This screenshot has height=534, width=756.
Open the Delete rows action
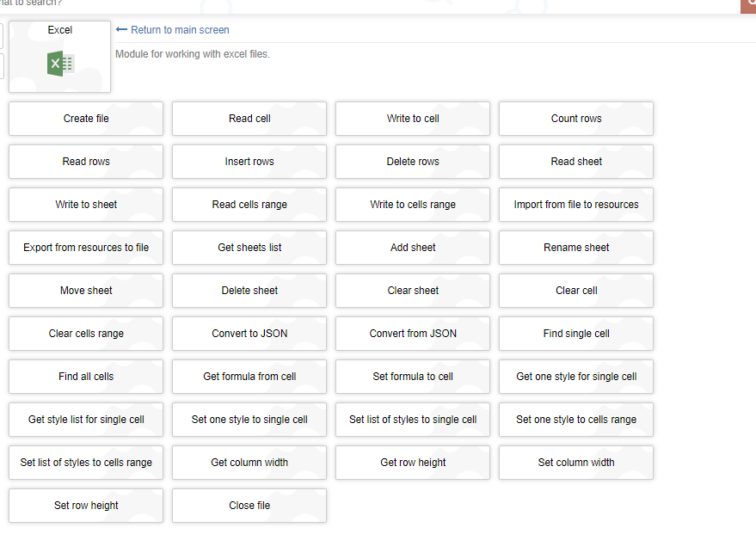coord(413,162)
